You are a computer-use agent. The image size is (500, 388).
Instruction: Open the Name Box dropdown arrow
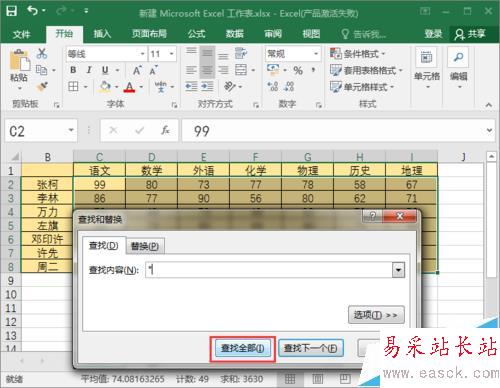[71, 130]
